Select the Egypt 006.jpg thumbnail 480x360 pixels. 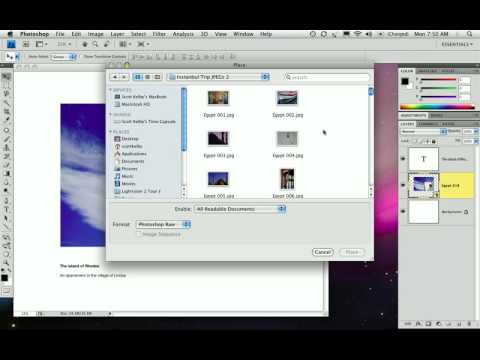[x=287, y=179]
